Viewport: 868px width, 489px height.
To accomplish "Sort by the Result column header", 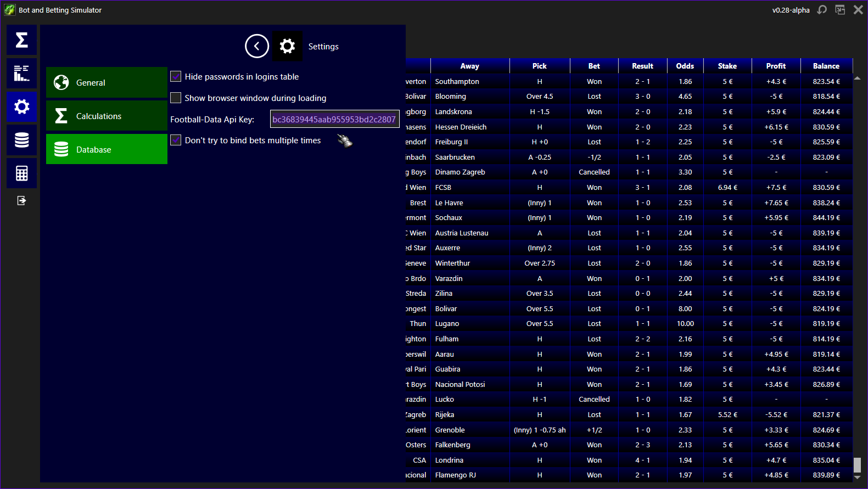I will tap(642, 66).
